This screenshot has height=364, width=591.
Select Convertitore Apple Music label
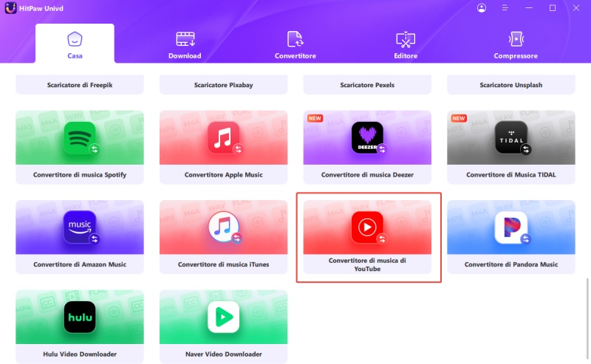224,174
